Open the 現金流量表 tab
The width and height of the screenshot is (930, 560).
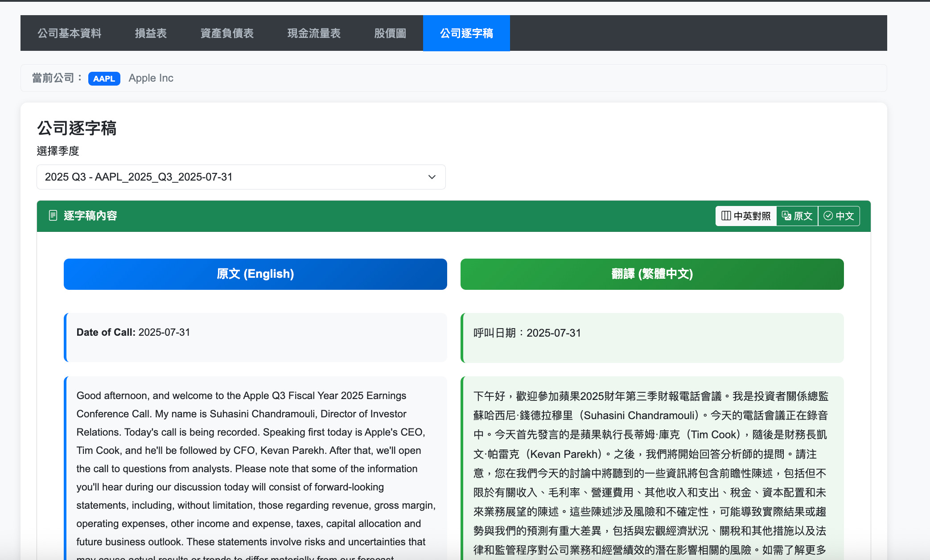point(313,33)
